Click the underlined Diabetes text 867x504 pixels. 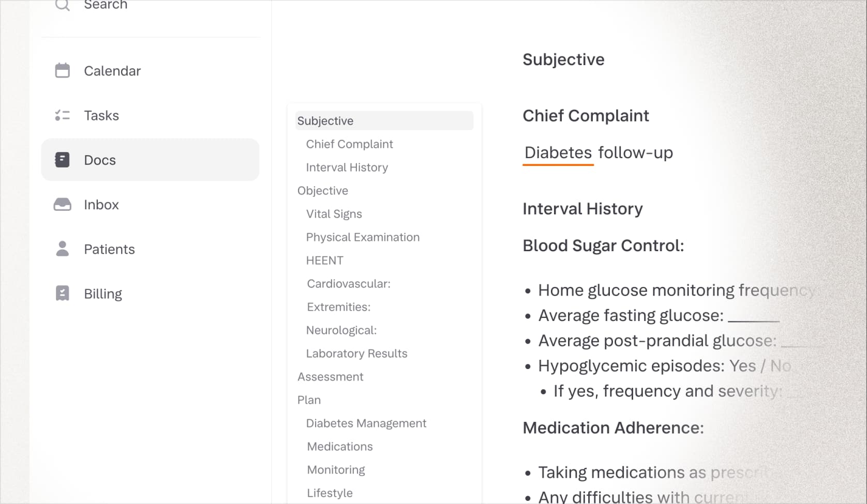coord(558,153)
